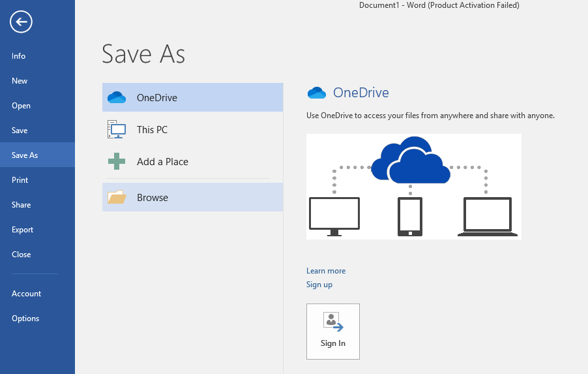Screen dimensions: 588x374
Task: Select OneDrive as save location
Action: (x=192, y=97)
